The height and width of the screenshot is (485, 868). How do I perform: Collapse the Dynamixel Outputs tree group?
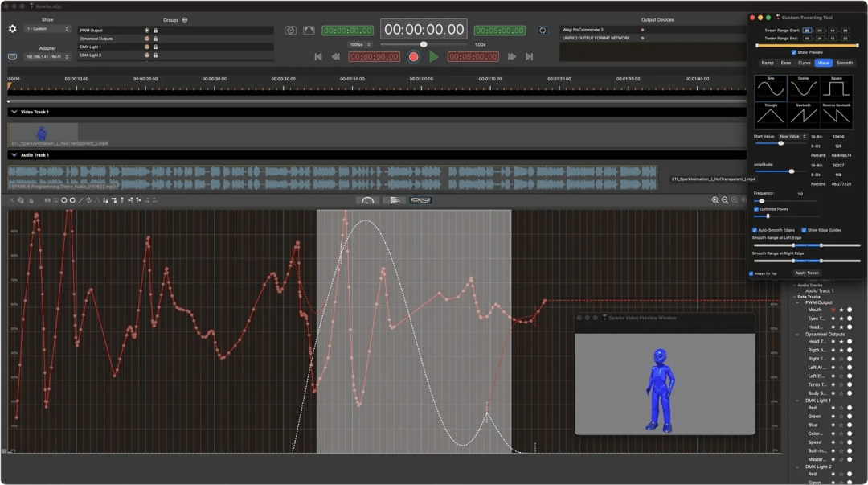point(798,335)
